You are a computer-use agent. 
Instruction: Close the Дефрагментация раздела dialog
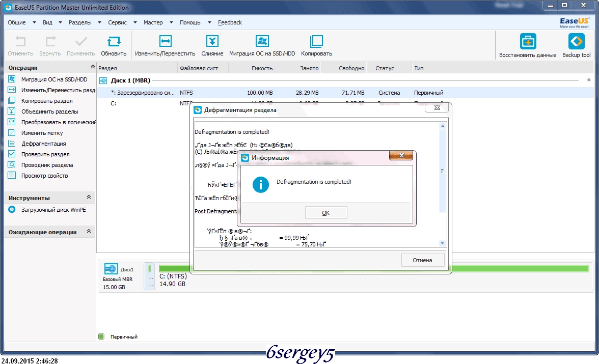(x=438, y=108)
